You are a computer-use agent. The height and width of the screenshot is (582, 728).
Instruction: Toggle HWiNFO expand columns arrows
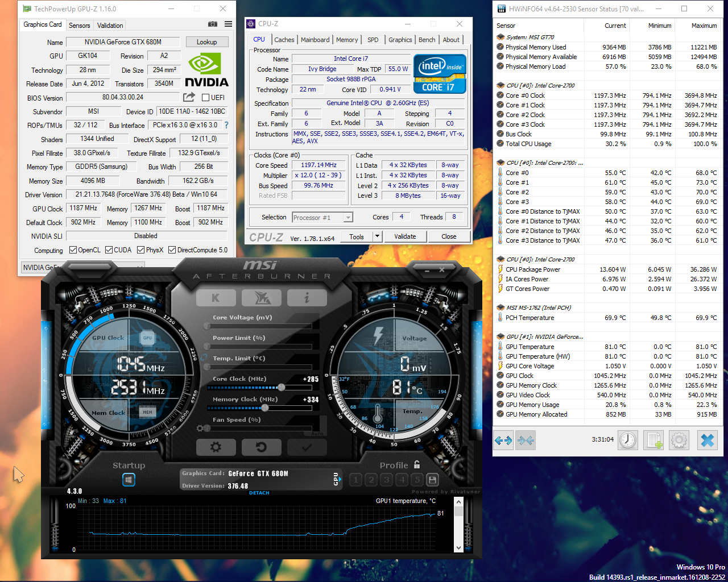pos(503,440)
